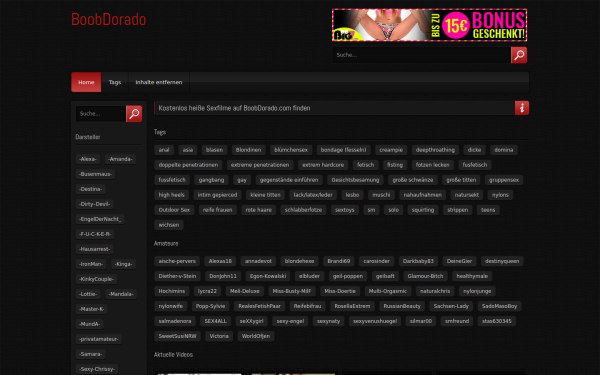Open the destinyqueen amateur link

pos(502,261)
